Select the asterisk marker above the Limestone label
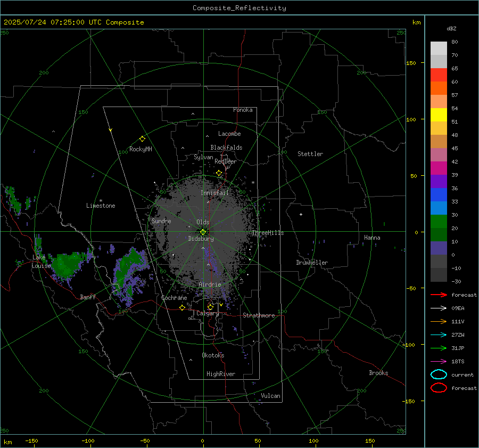The height and width of the screenshot is (448, 479). click(x=101, y=201)
